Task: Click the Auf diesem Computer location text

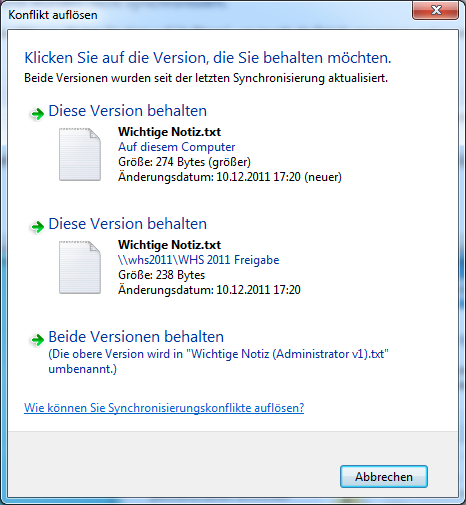Action: [x=177, y=147]
